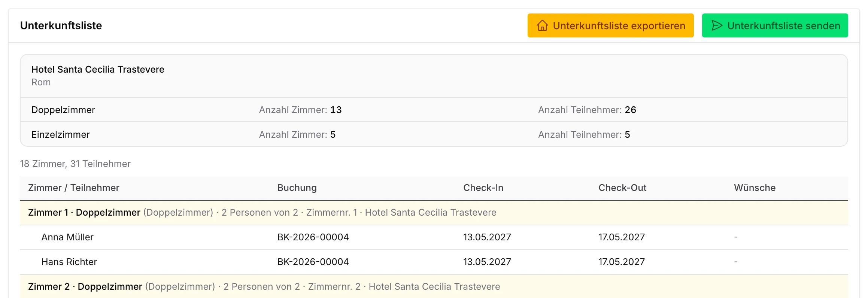Send the Unterkunftsliste
868x298 pixels.
tap(775, 25)
